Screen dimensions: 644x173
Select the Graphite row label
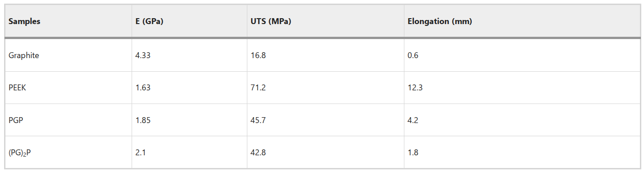click(x=24, y=55)
